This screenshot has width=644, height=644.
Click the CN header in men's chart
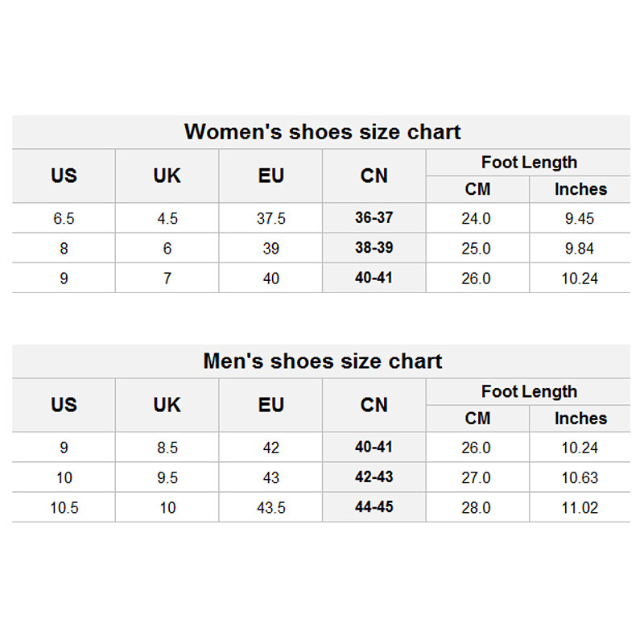[x=374, y=405]
